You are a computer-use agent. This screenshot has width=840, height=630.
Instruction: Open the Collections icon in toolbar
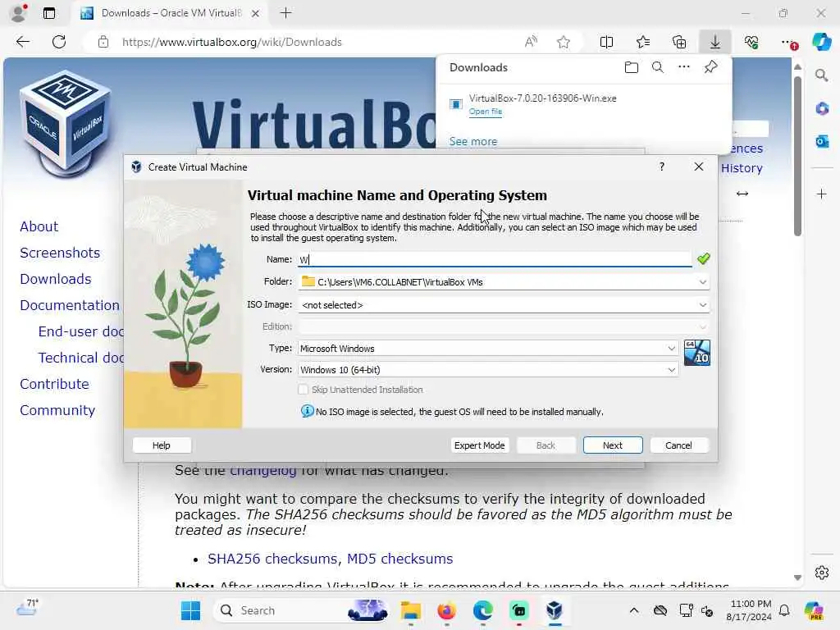click(x=679, y=42)
